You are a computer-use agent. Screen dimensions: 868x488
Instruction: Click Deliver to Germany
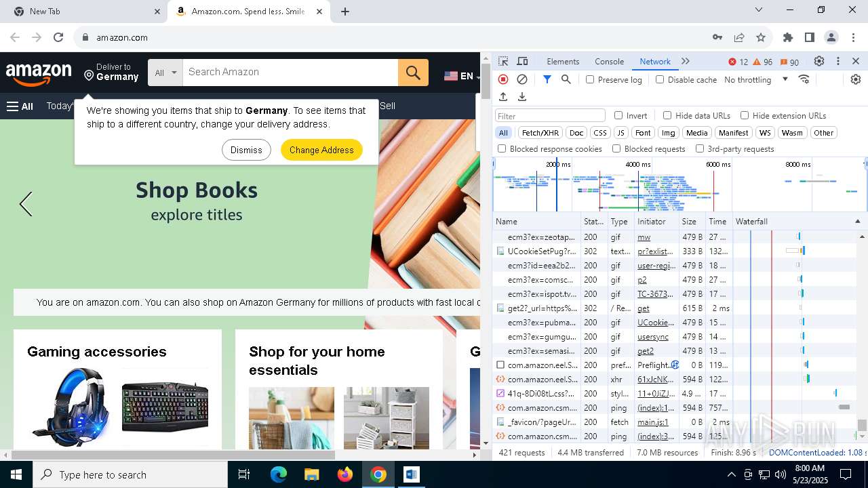click(111, 73)
